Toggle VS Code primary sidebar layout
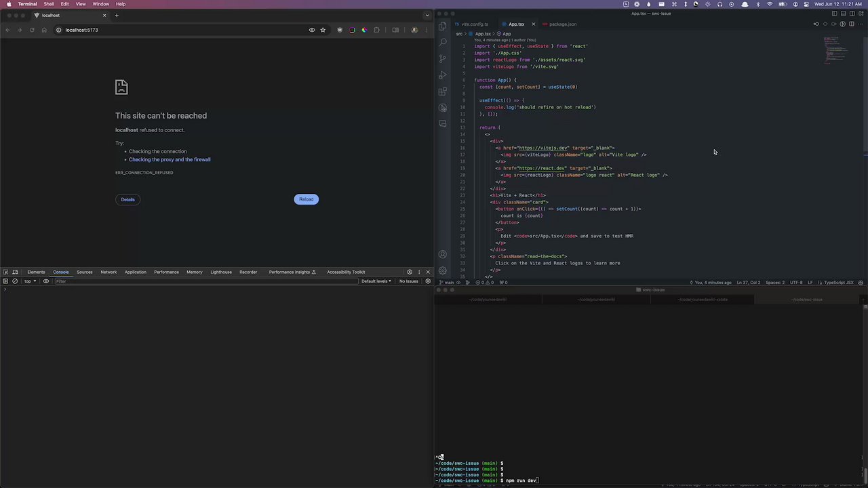Image resolution: width=868 pixels, height=488 pixels. click(x=835, y=14)
